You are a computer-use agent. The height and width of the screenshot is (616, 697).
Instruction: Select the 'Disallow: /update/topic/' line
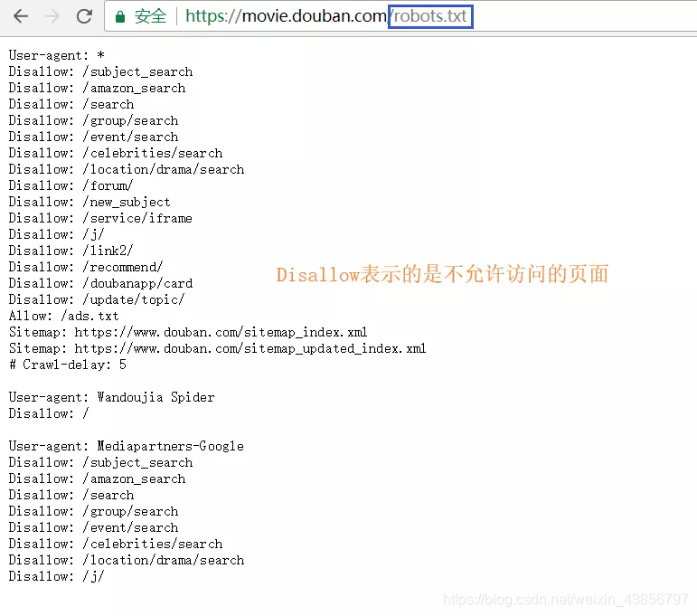click(x=97, y=299)
